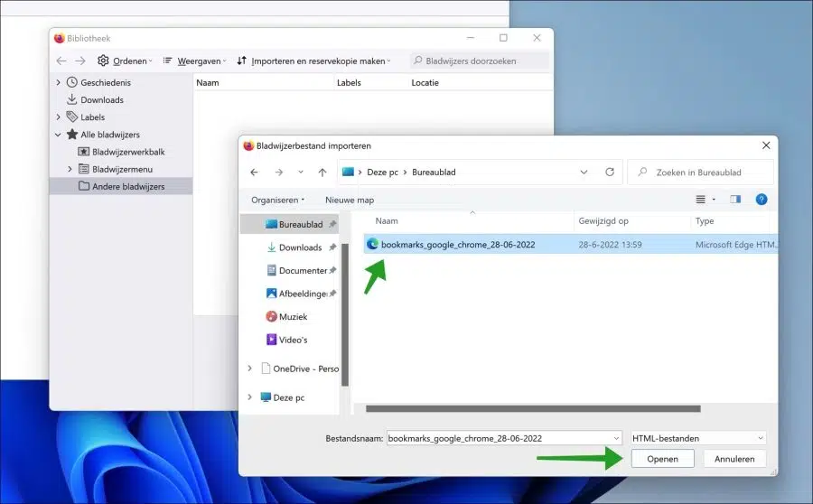Click the forward arrow in import dialog
Viewport: 813px width, 504px height.
pos(279,173)
